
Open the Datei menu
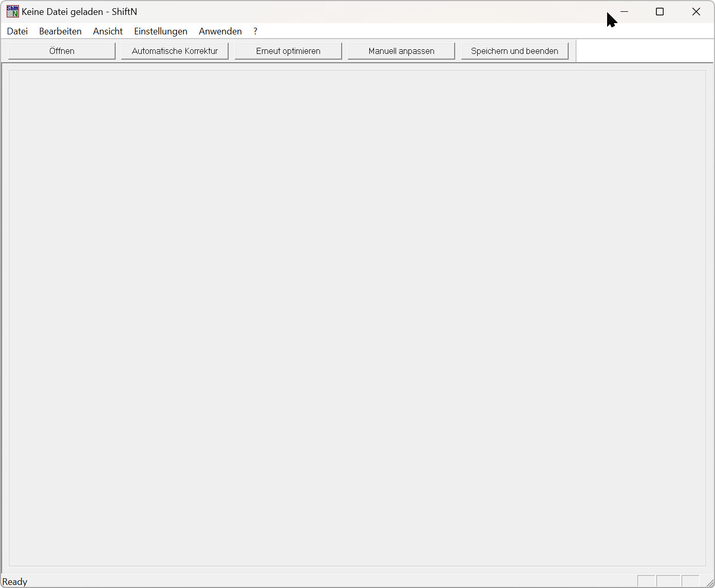[x=17, y=31]
